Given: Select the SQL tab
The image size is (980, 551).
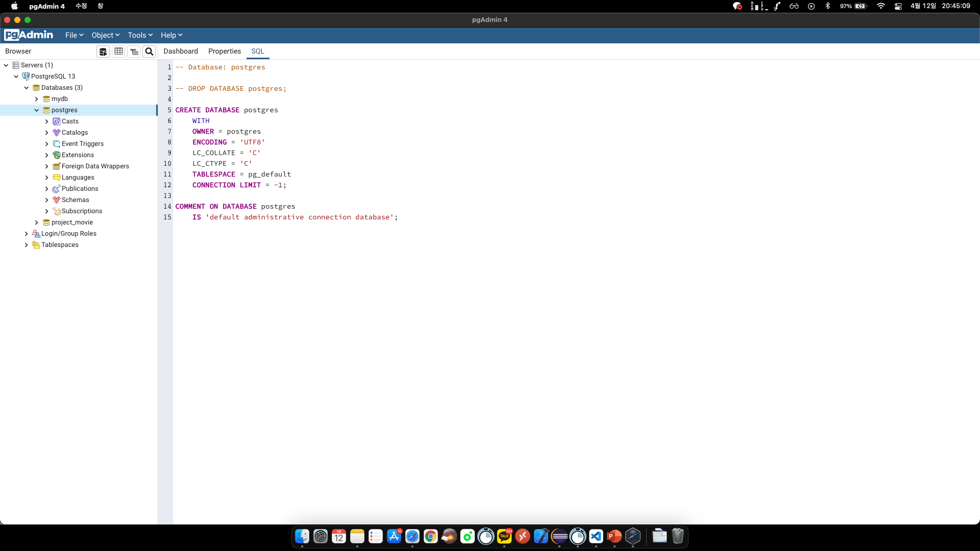Looking at the screenshot, I should coord(258,51).
